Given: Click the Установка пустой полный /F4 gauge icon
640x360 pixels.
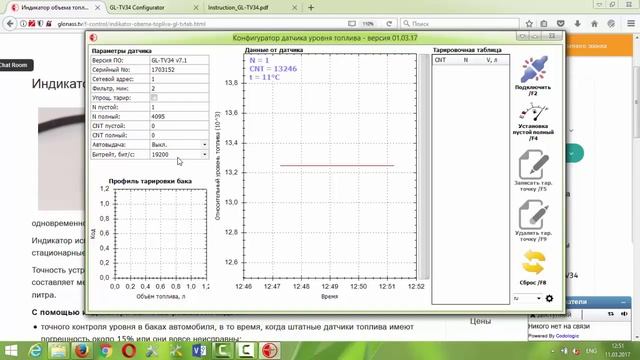Looking at the screenshot, I should 533,112.
